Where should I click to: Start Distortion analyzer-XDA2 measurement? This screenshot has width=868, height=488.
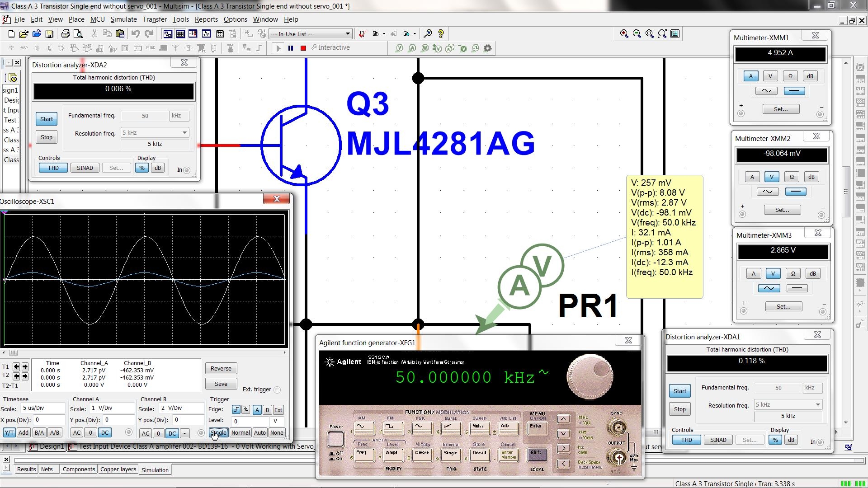47,119
